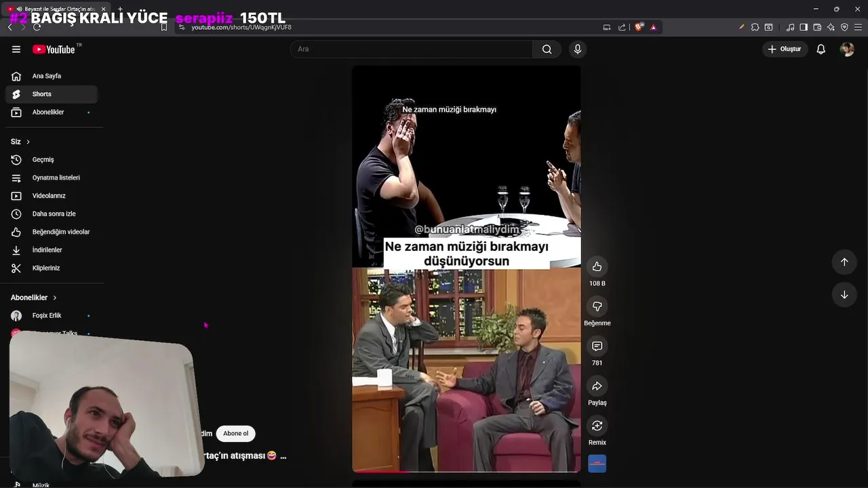Open Leo AI assistant sparkle icon
The width and height of the screenshot is (868, 488).
point(831,27)
